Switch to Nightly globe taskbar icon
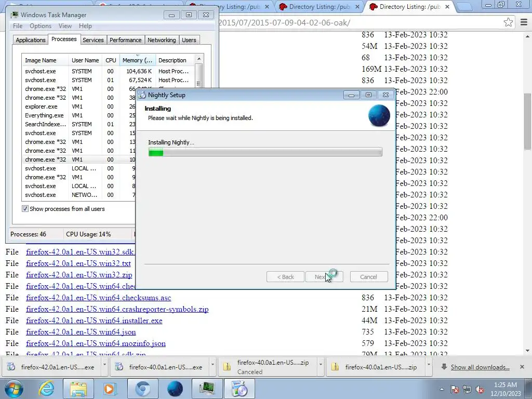Screen dimensions: 532x399 (175, 389)
